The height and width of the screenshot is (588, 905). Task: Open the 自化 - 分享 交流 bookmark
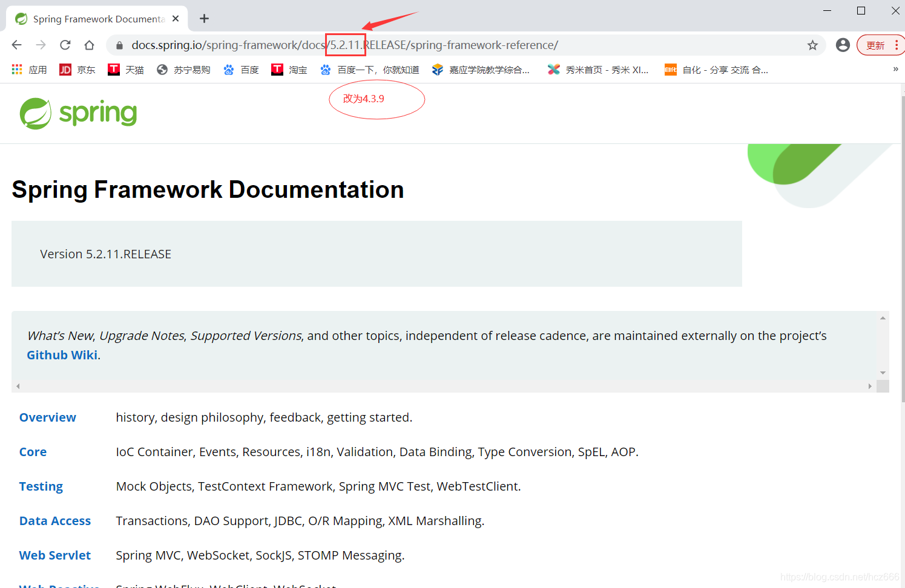point(717,70)
